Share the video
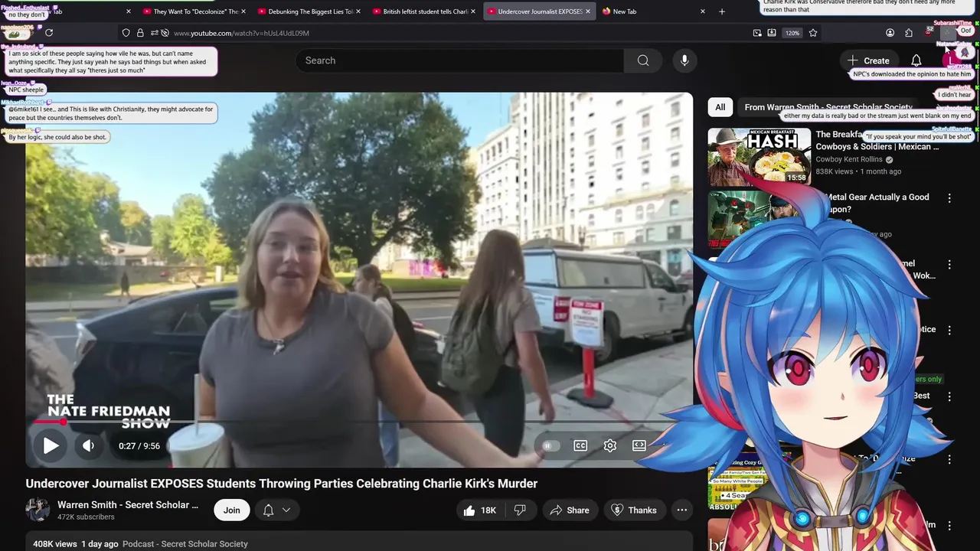Screen dimensions: 980x551 click(570, 510)
